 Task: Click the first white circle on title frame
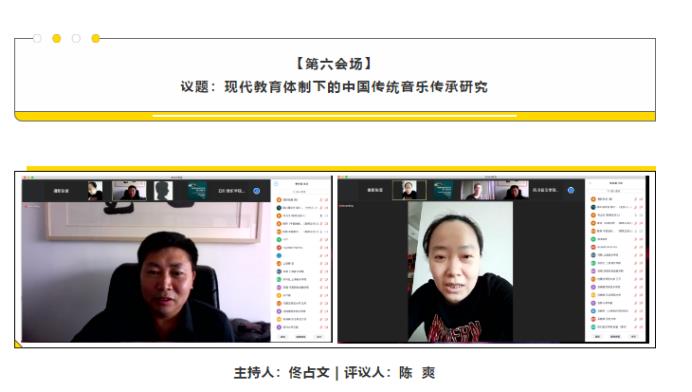(x=38, y=38)
